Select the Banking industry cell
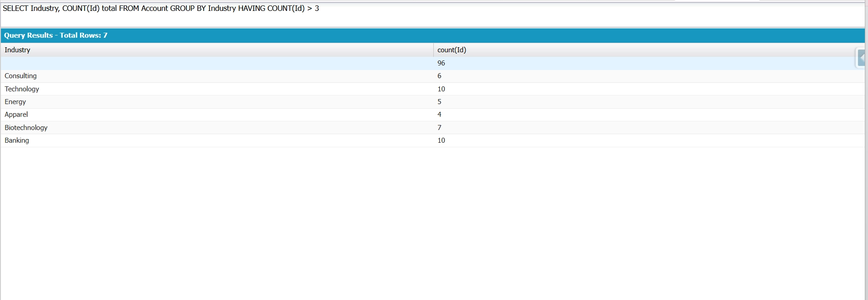Image resolution: width=868 pixels, height=300 pixels. point(217,140)
